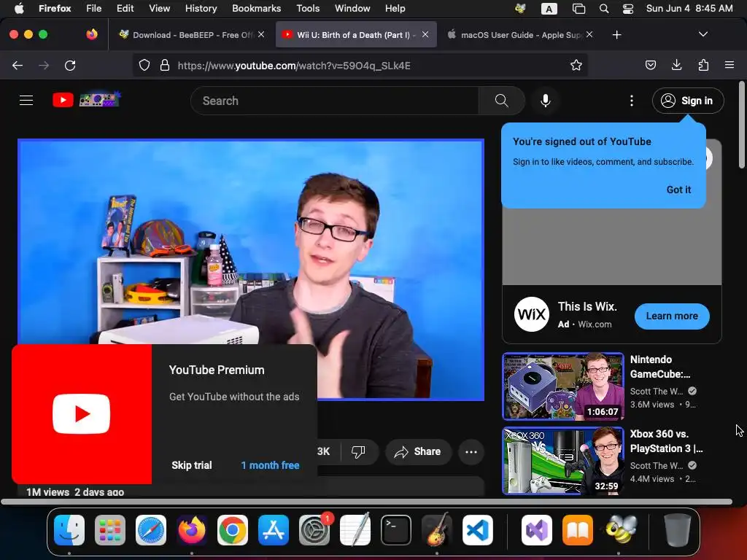Open YouTube settings three-dot menu
Image resolution: width=747 pixels, height=560 pixels.
pyautogui.click(x=632, y=101)
